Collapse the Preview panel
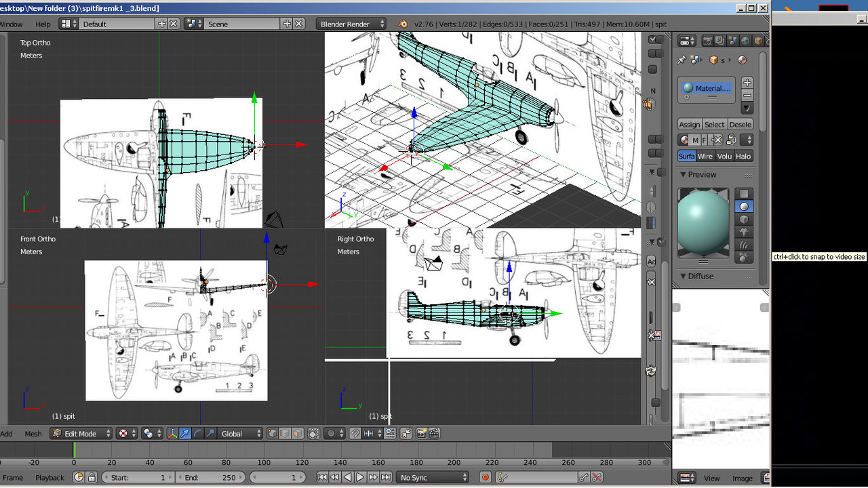Viewport: 868px width, 488px height. click(684, 174)
